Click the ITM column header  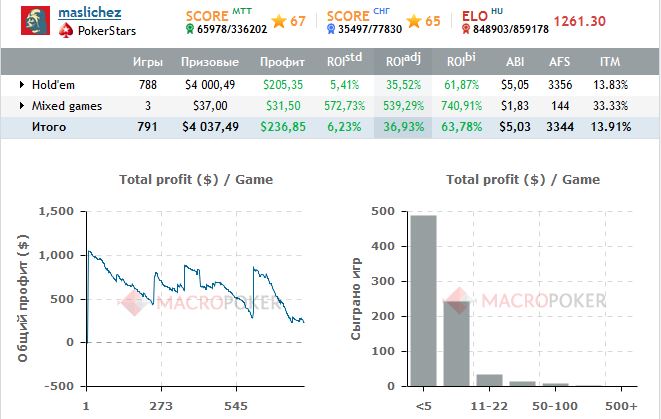(x=624, y=62)
